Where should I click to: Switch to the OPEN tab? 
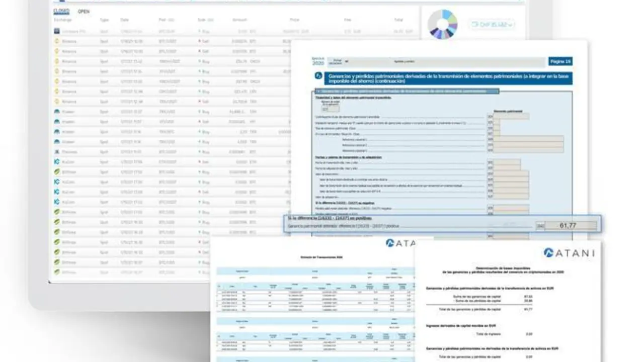tap(84, 11)
